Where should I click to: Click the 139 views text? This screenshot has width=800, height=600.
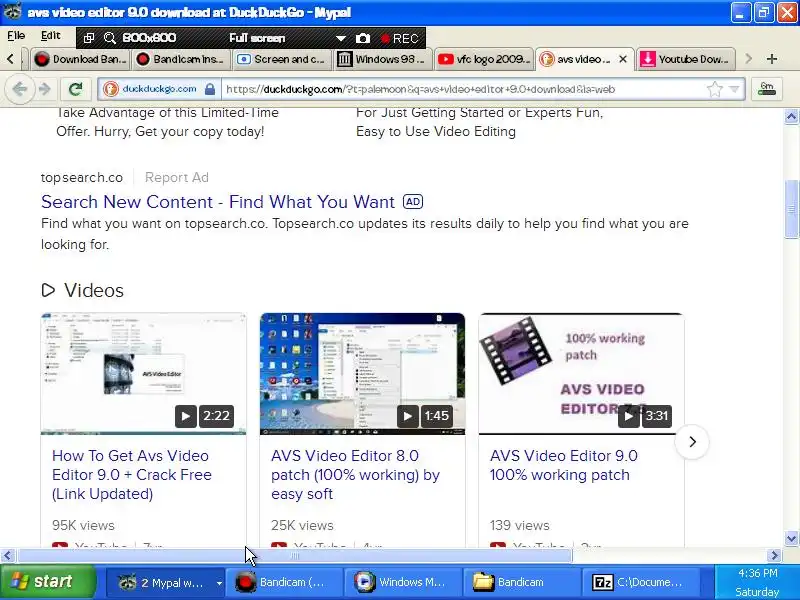[519, 526]
